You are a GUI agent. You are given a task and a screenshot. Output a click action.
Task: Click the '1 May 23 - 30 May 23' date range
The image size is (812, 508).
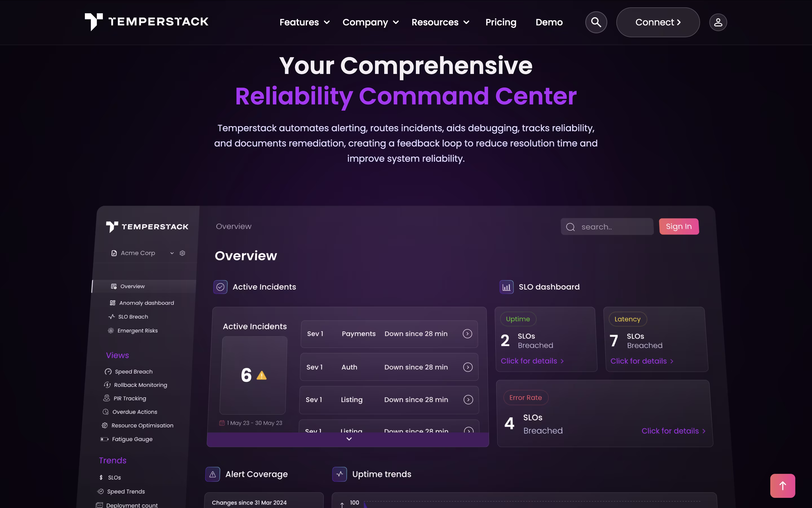[x=254, y=423]
